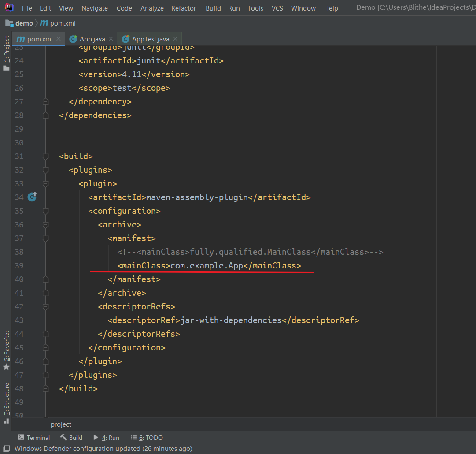The width and height of the screenshot is (476, 454).
Task: Collapse the <build> block at line 31
Action: pyautogui.click(x=45, y=156)
